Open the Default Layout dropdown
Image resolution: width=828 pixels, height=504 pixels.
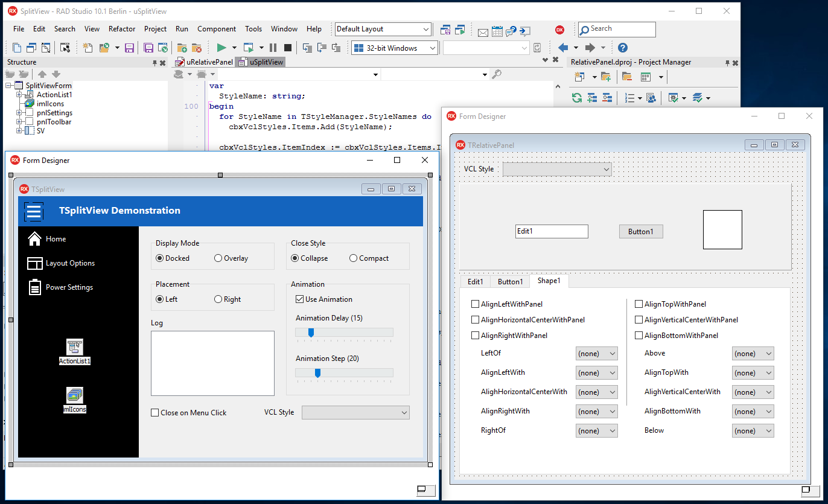(383, 29)
